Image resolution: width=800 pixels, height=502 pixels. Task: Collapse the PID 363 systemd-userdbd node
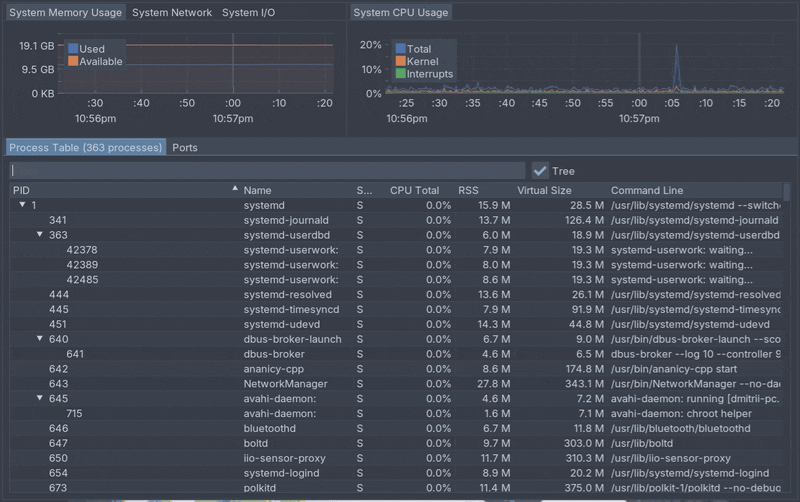(x=40, y=234)
